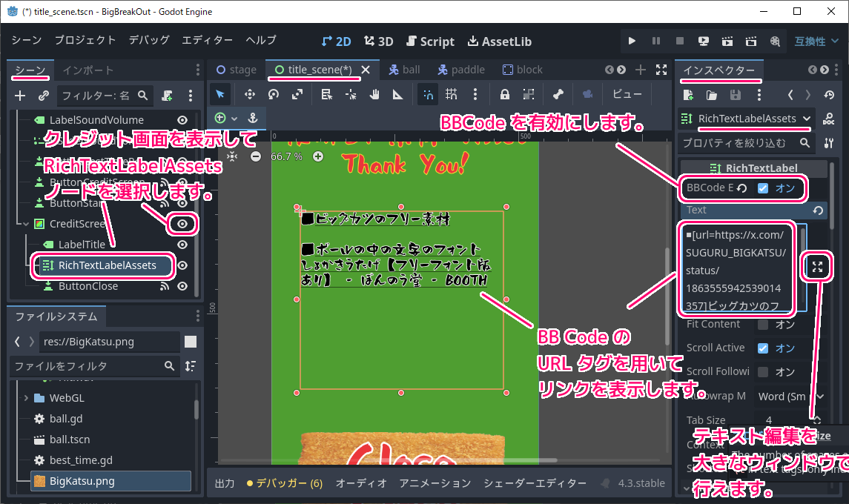Open RichTextLabel documentation via the DOC icon
The width and height of the screenshot is (849, 504).
pyautogui.click(x=830, y=118)
